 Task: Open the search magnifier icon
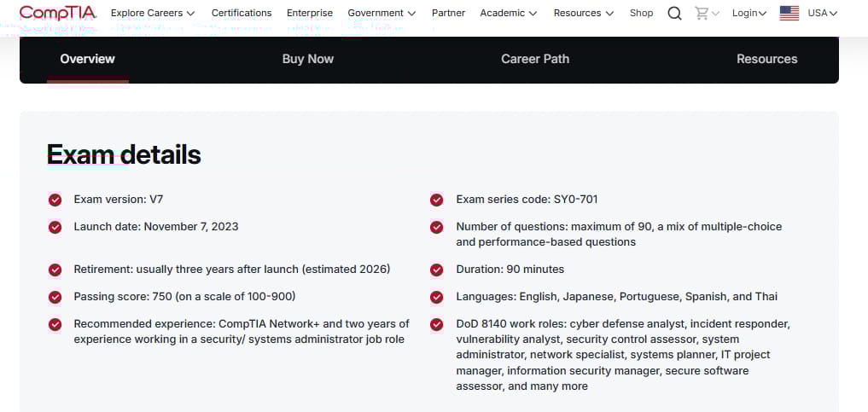click(674, 14)
